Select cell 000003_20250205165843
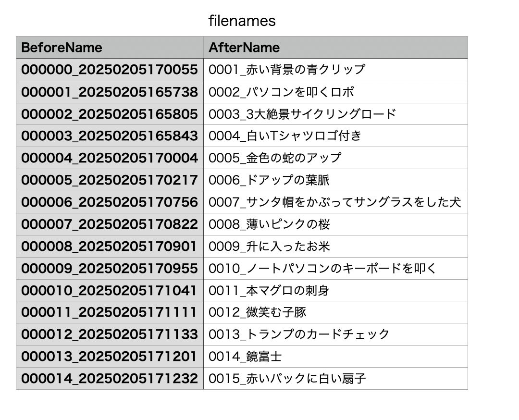Viewport: 519px width, 420px height. (x=110, y=136)
